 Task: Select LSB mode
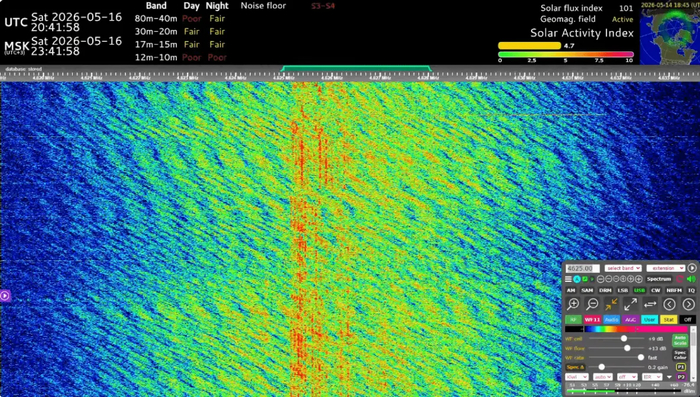623,290
